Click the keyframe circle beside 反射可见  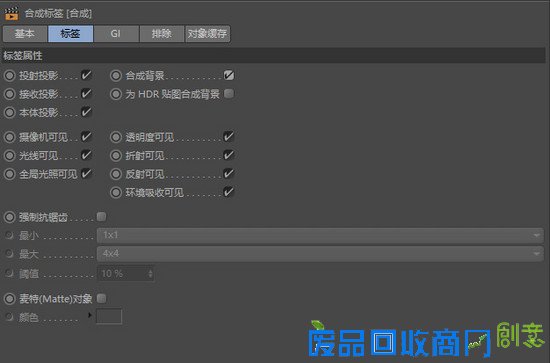pyautogui.click(x=116, y=174)
